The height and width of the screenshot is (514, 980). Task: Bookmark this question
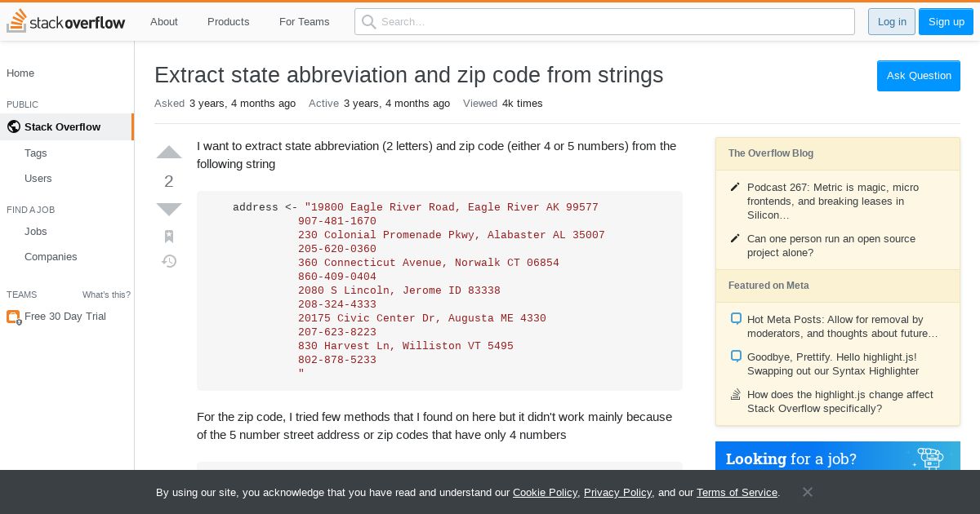coord(169,237)
